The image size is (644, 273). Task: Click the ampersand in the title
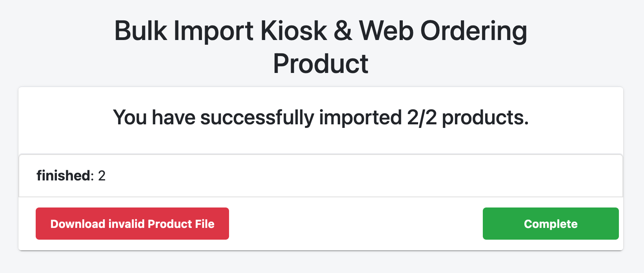(x=343, y=31)
